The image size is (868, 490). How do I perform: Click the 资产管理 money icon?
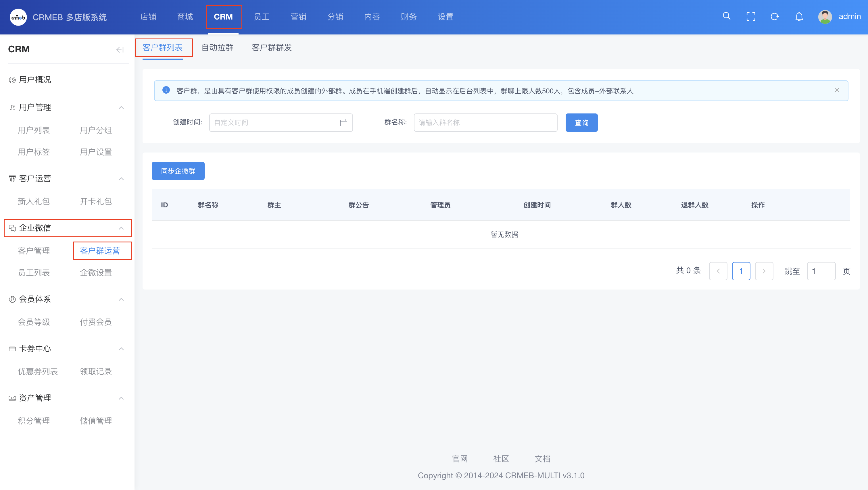point(12,398)
